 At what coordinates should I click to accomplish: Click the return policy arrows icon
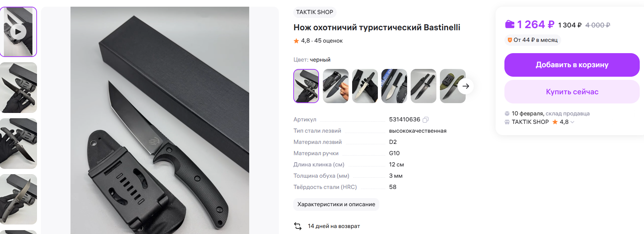[x=298, y=226]
